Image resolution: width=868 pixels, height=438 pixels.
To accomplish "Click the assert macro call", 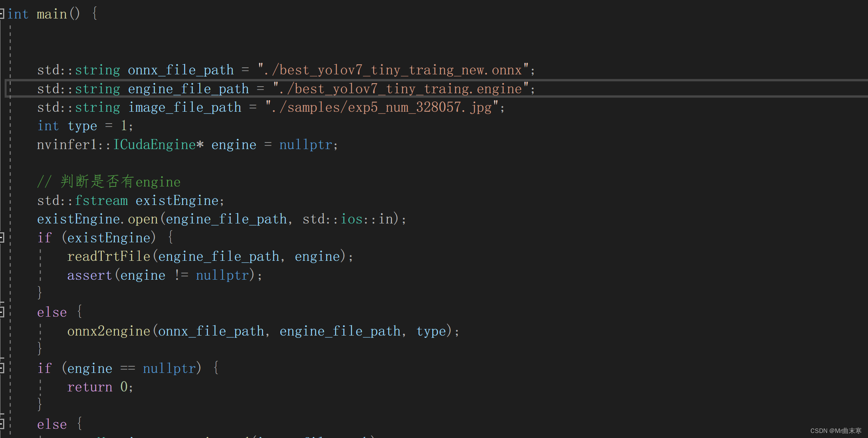I will (x=89, y=275).
